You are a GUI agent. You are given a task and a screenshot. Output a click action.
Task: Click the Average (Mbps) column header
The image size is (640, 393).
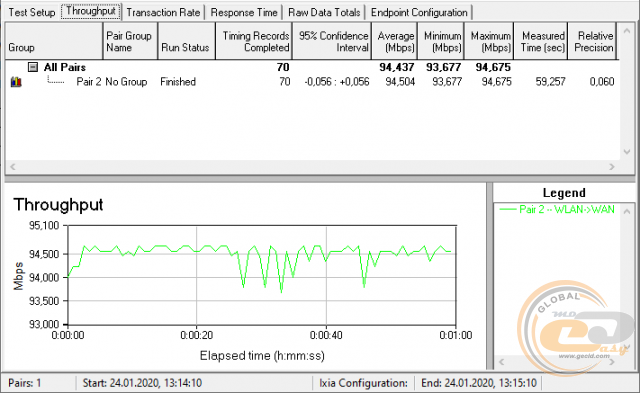pos(394,41)
